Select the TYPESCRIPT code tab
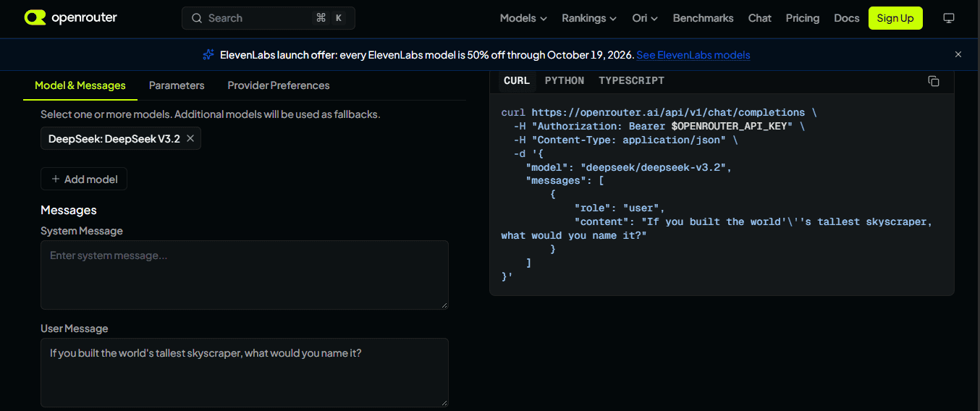Viewport: 980px width, 411px height. point(631,80)
